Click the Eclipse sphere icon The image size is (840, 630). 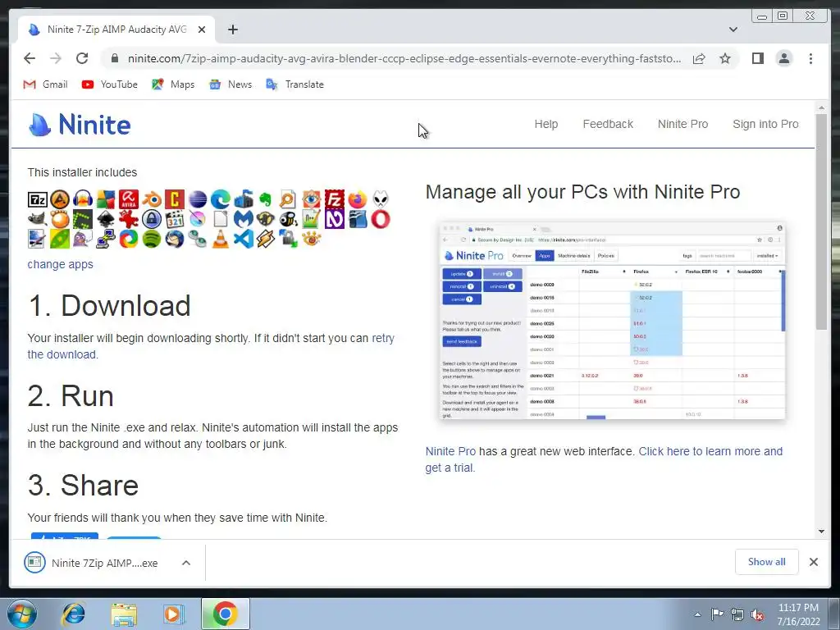click(x=197, y=200)
